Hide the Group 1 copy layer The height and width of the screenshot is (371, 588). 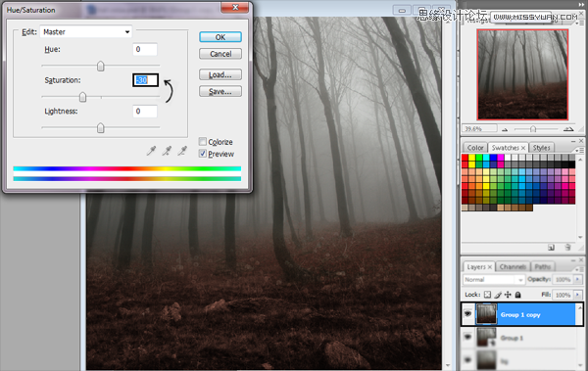click(467, 313)
